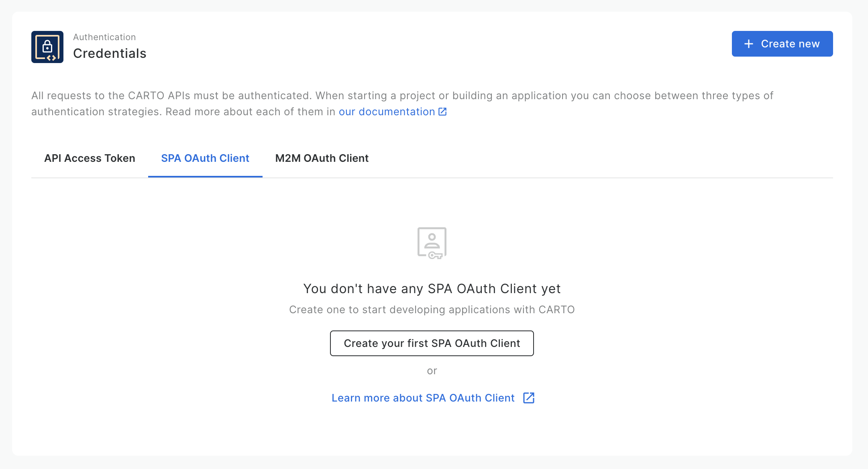This screenshot has height=469, width=868.
Task: Click the plus icon in Create new
Action: click(x=748, y=44)
